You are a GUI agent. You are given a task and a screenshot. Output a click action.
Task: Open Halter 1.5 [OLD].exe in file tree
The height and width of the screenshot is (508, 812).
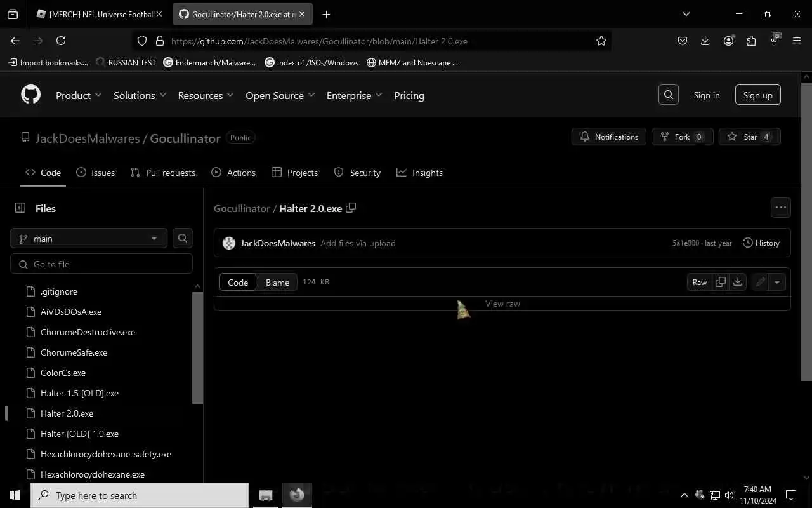click(79, 393)
